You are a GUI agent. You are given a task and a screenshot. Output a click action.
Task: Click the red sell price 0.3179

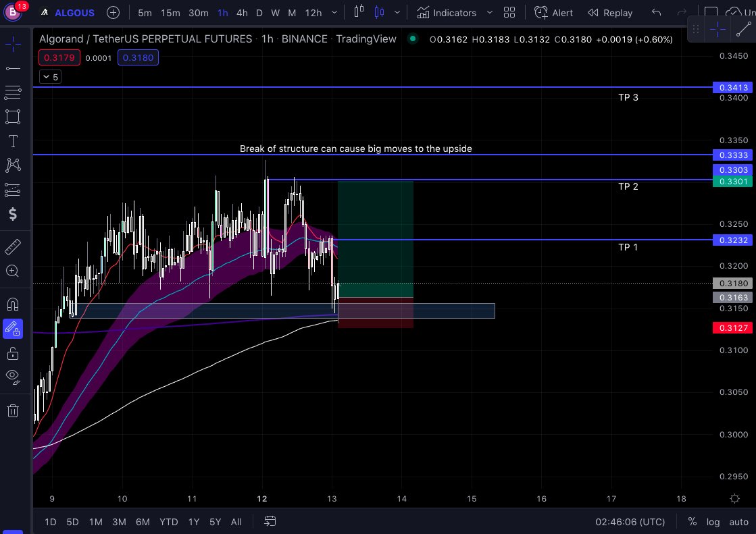click(x=59, y=57)
